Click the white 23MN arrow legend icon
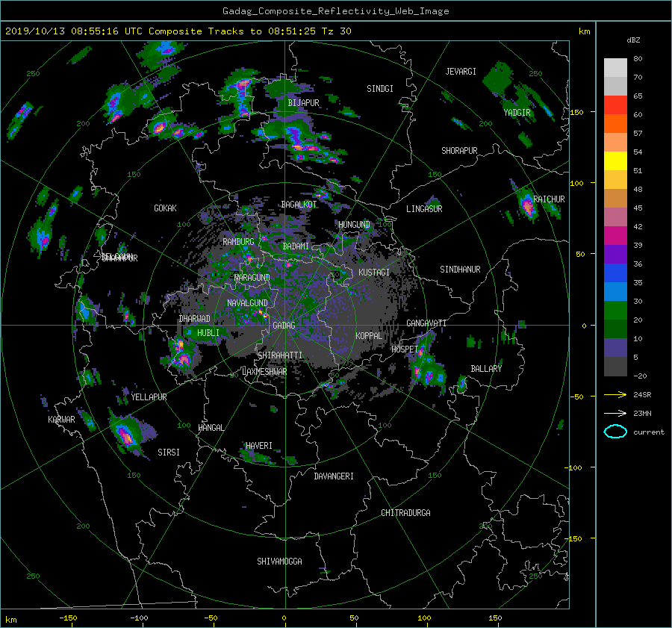Viewport: 672px width, 628px height. pyautogui.click(x=615, y=413)
